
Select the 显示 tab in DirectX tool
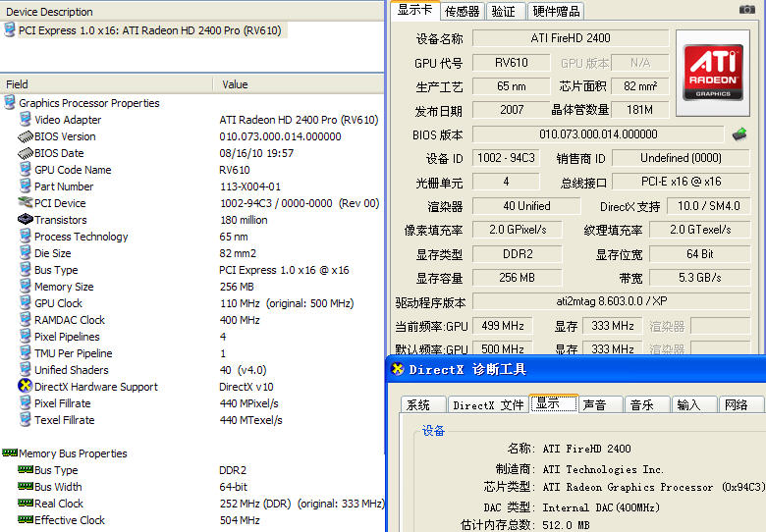click(554, 403)
